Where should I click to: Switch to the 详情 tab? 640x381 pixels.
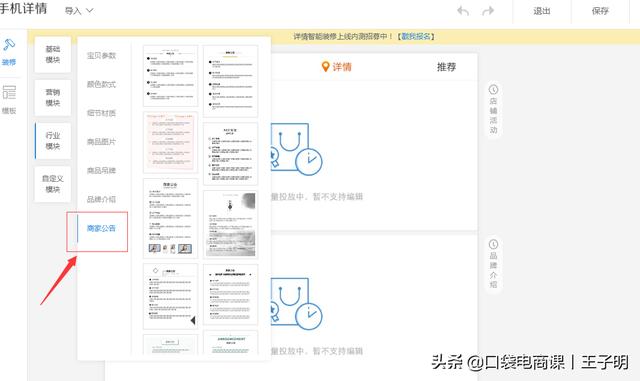click(x=337, y=67)
